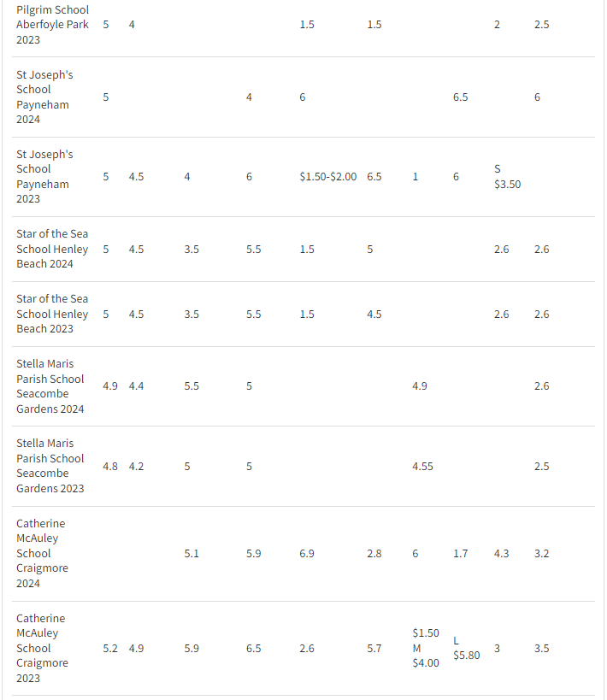Select Stella Maris Seacombe Gardens 2024 row label

(x=50, y=386)
